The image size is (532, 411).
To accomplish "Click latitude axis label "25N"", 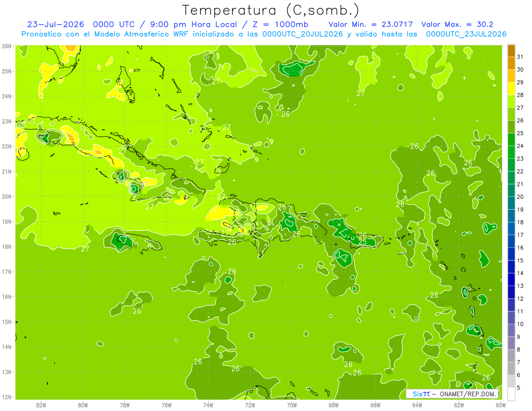I will click(x=7, y=71).
